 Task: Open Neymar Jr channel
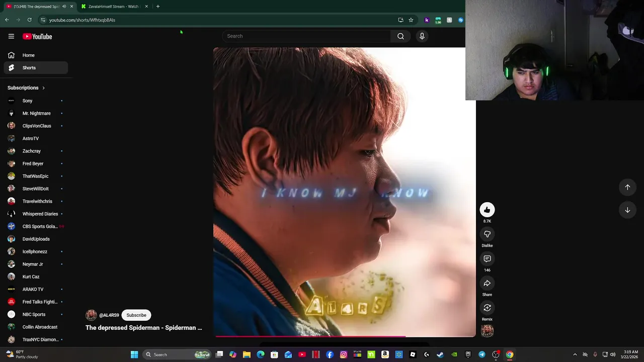tap(36, 264)
